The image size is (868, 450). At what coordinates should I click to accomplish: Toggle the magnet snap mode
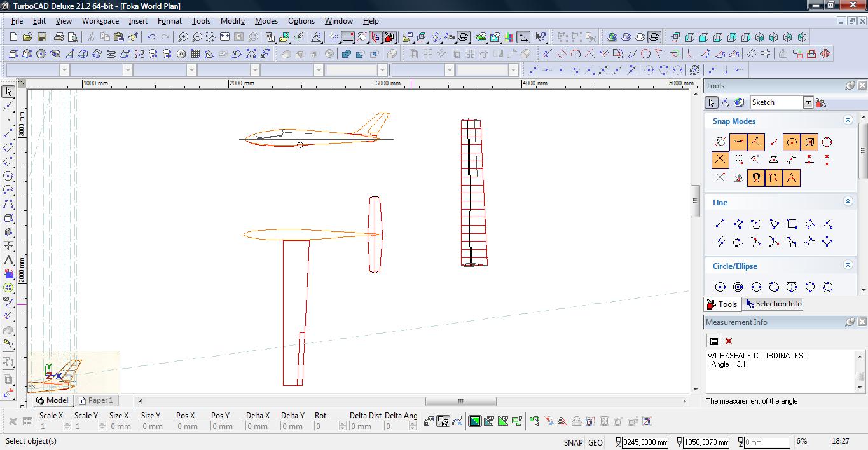click(755, 178)
